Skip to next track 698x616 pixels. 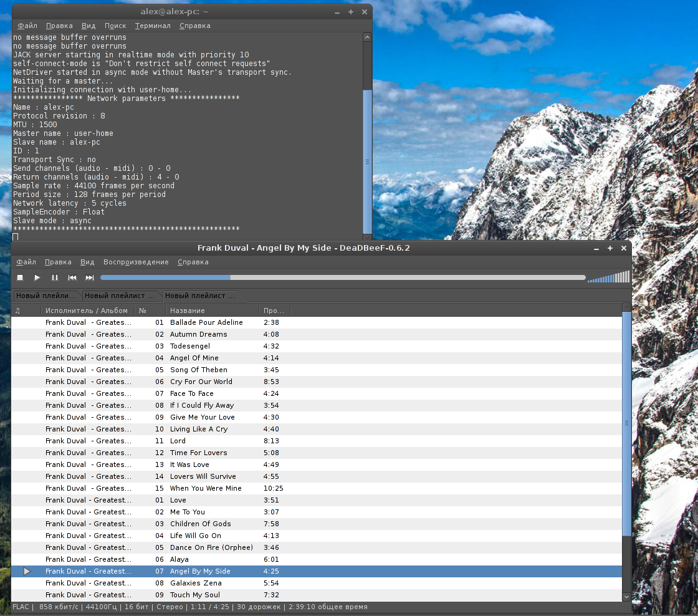click(90, 277)
